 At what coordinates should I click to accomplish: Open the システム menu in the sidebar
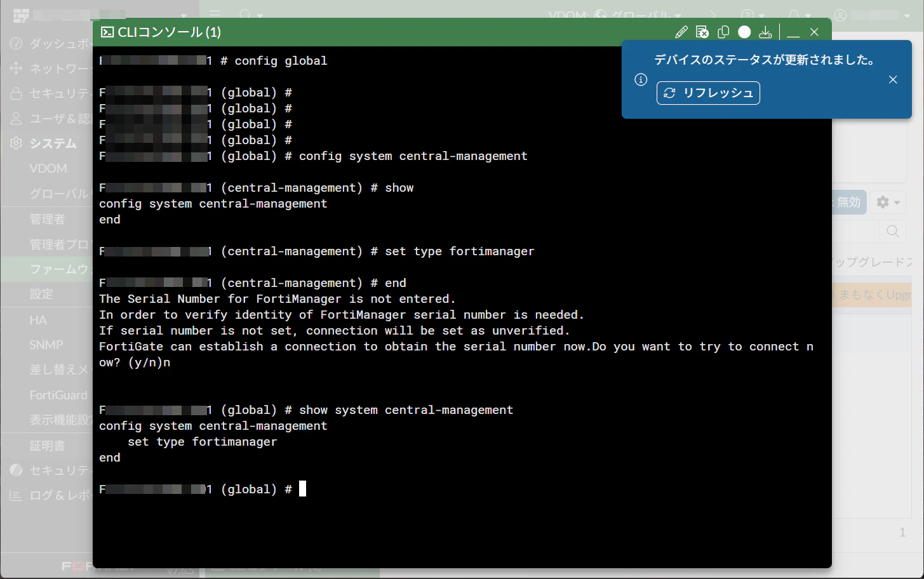53,143
